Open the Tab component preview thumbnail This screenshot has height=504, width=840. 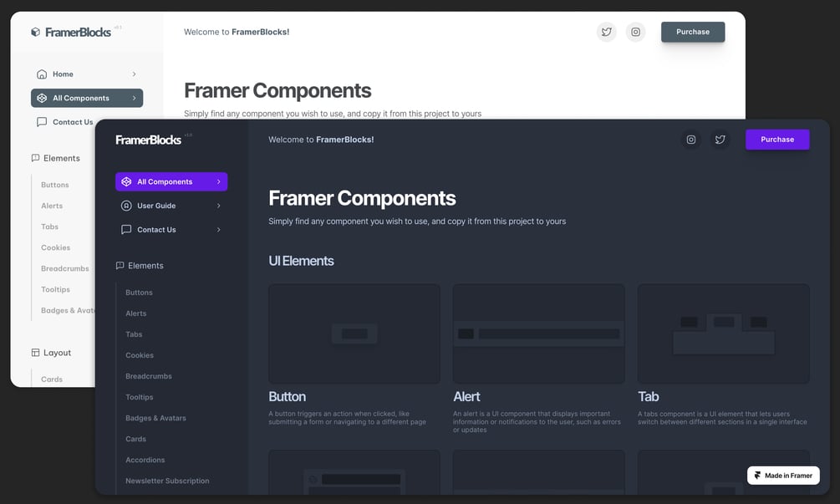[723, 333]
